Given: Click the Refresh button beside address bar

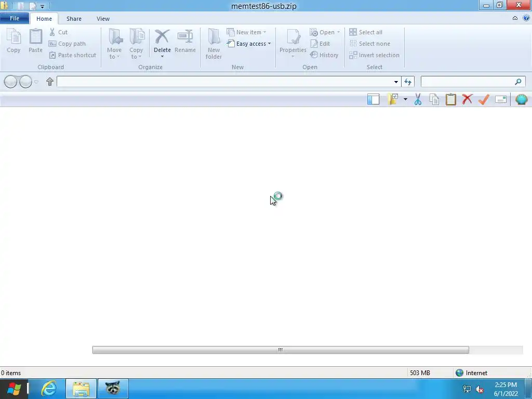Looking at the screenshot, I should [x=408, y=82].
